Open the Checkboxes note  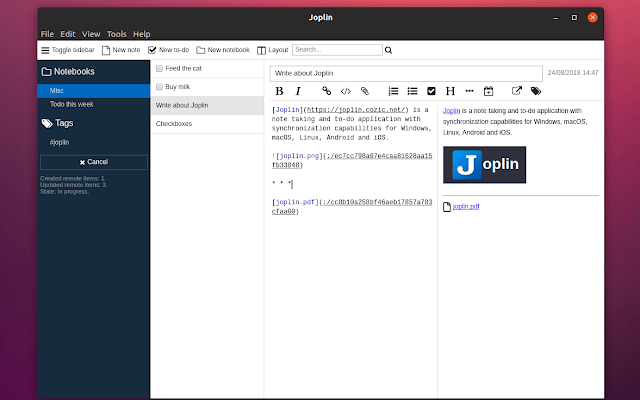click(207, 124)
